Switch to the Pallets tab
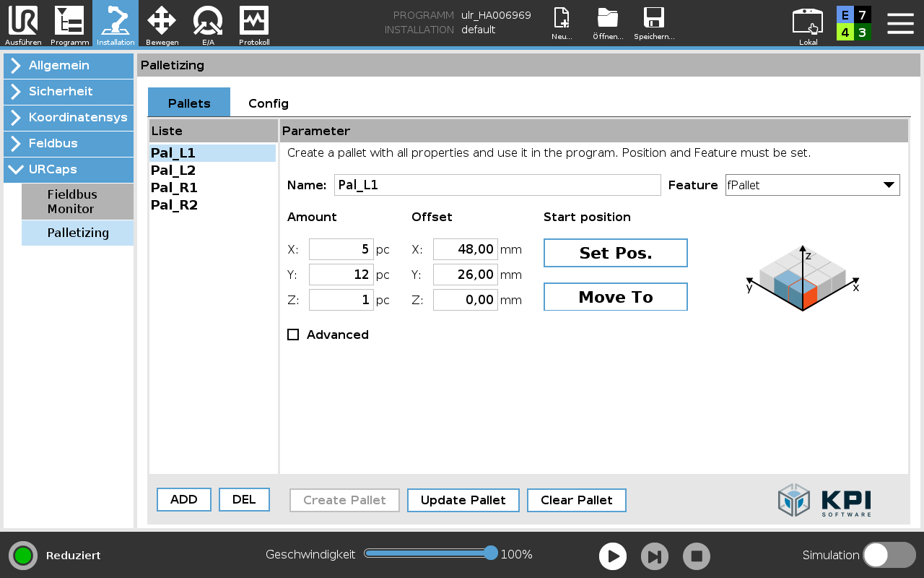Screen dimensions: 924x578 [189, 103]
